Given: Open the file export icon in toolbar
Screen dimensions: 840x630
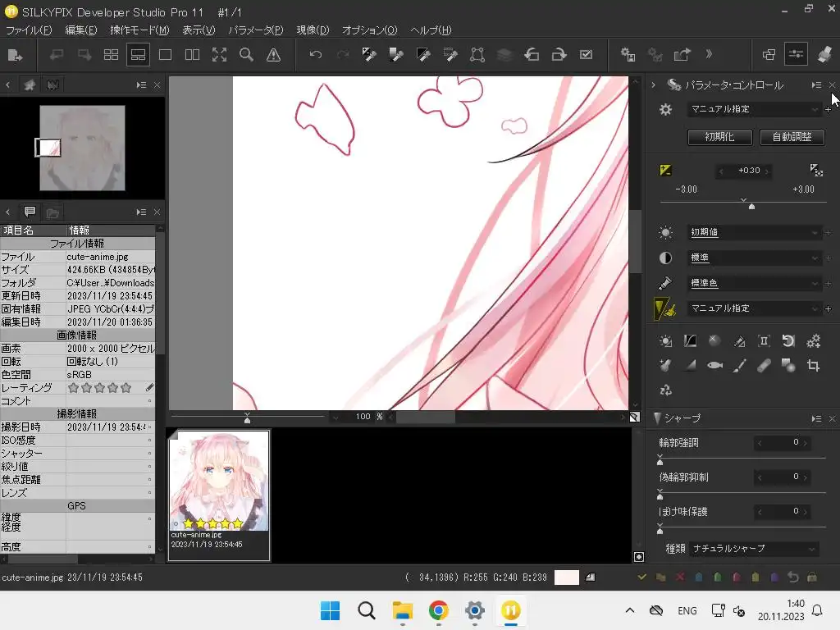Looking at the screenshot, I should [15, 55].
